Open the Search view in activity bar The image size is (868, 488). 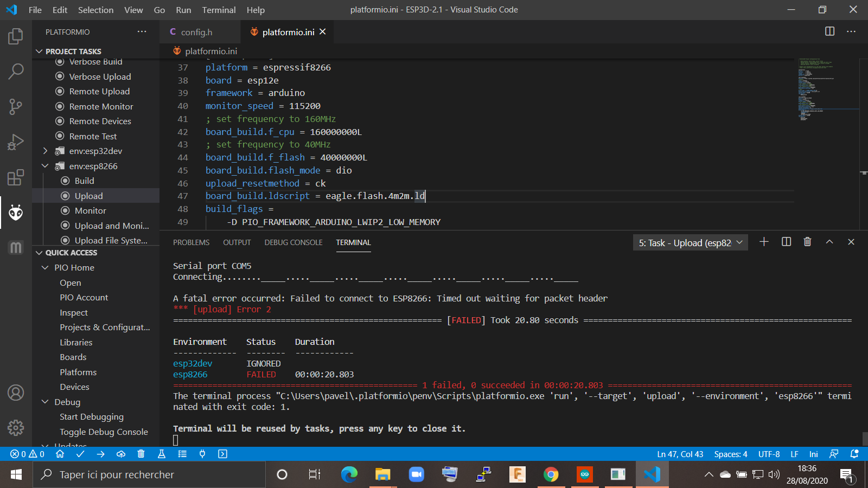click(16, 71)
